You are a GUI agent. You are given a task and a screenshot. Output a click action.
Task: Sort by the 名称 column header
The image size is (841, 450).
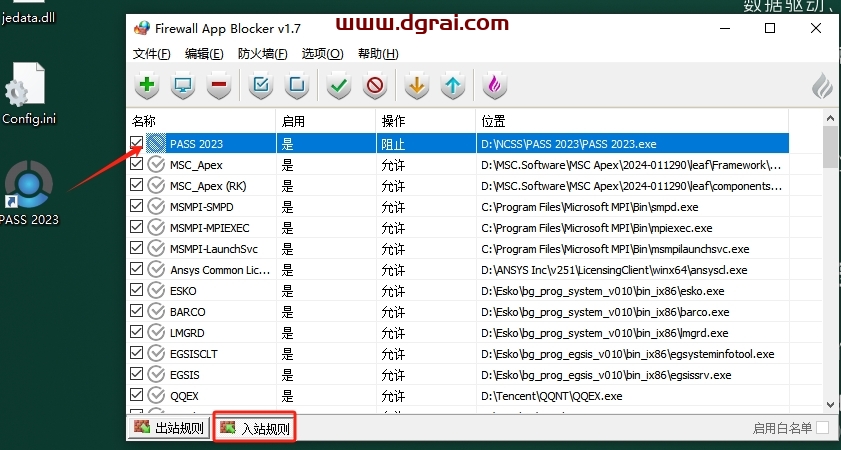[x=201, y=121]
